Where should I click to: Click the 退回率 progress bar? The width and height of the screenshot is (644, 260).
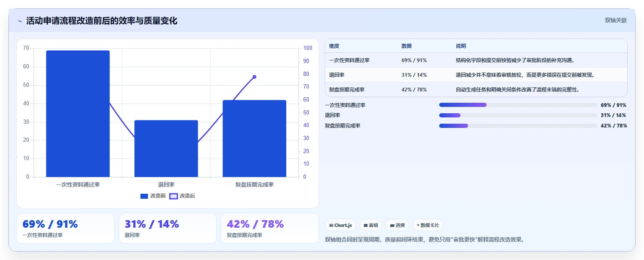(518, 115)
